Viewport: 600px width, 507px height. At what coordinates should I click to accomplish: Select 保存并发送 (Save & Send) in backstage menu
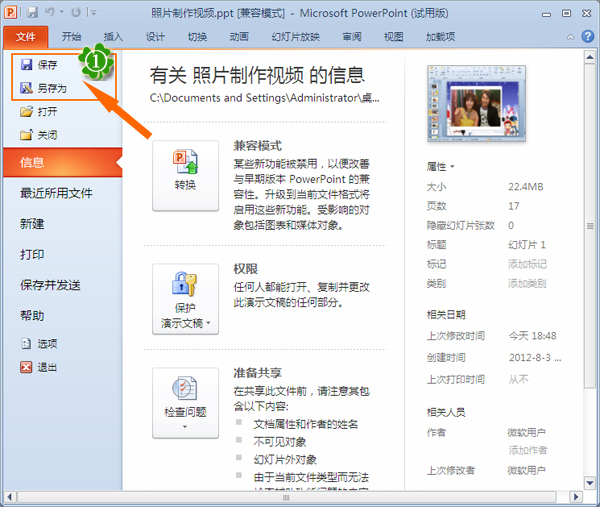coord(50,285)
